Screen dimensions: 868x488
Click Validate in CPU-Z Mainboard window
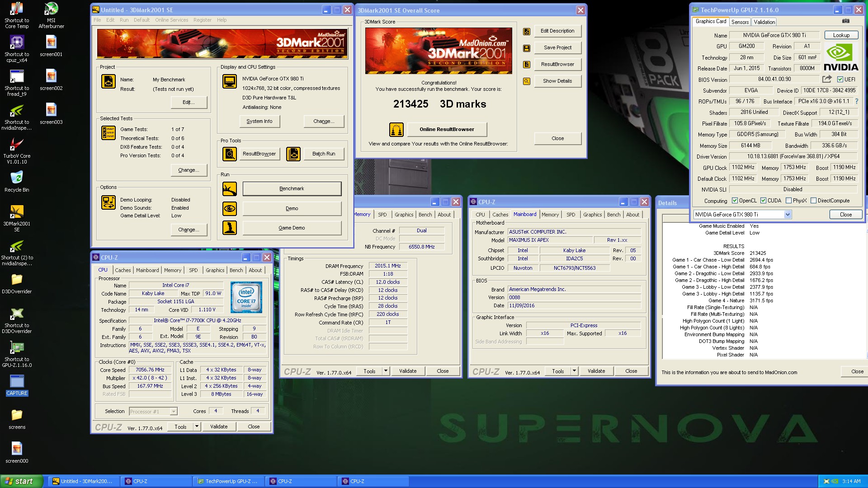596,371
